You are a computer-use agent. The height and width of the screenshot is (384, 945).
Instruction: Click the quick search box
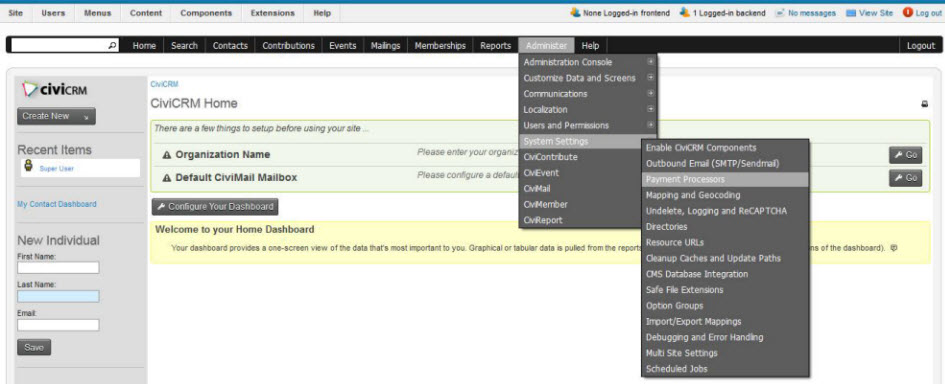tap(59, 45)
